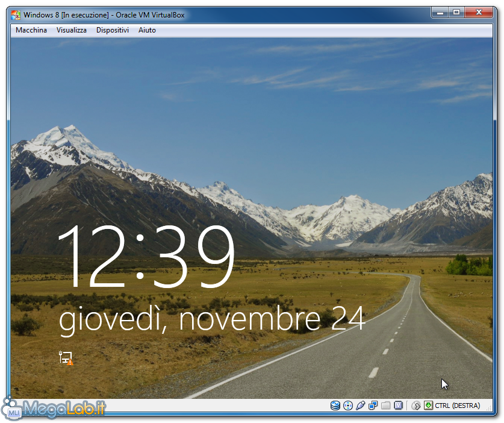Click the VirtualBox icon in title bar
Viewport: 504px width, 423px height.
(x=16, y=15)
